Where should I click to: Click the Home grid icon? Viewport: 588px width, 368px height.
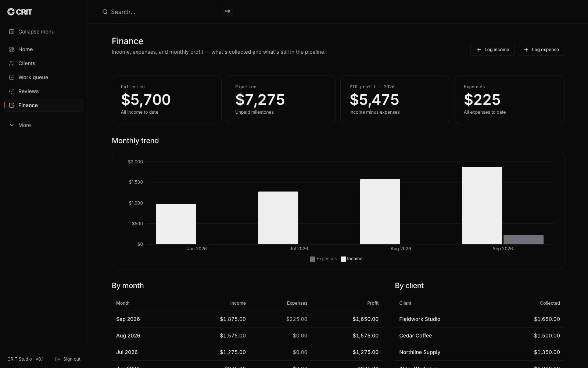tap(12, 49)
